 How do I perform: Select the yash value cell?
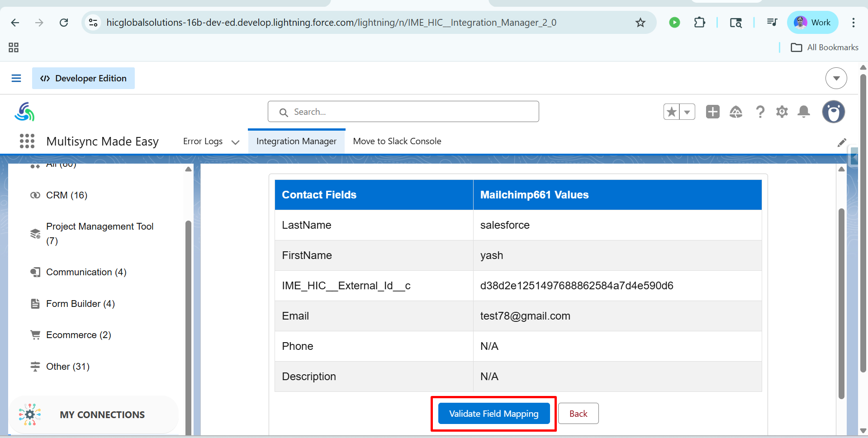tap(617, 255)
